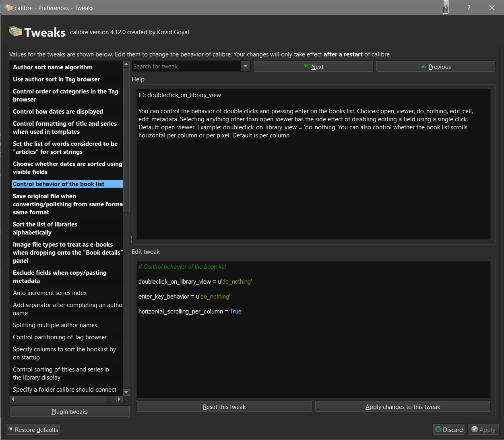The image size is (504, 440).
Task: Close the Preferences window
Action: pyautogui.click(x=492, y=8)
